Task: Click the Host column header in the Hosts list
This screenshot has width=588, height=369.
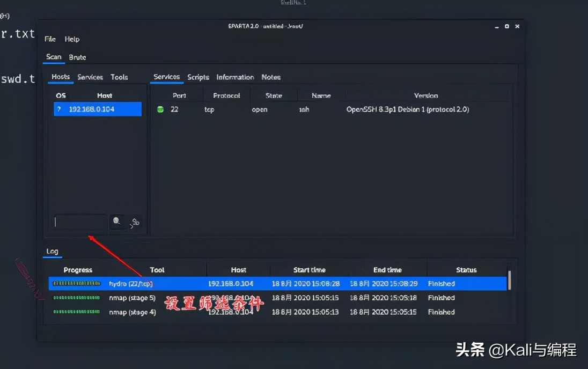Action: pos(105,95)
